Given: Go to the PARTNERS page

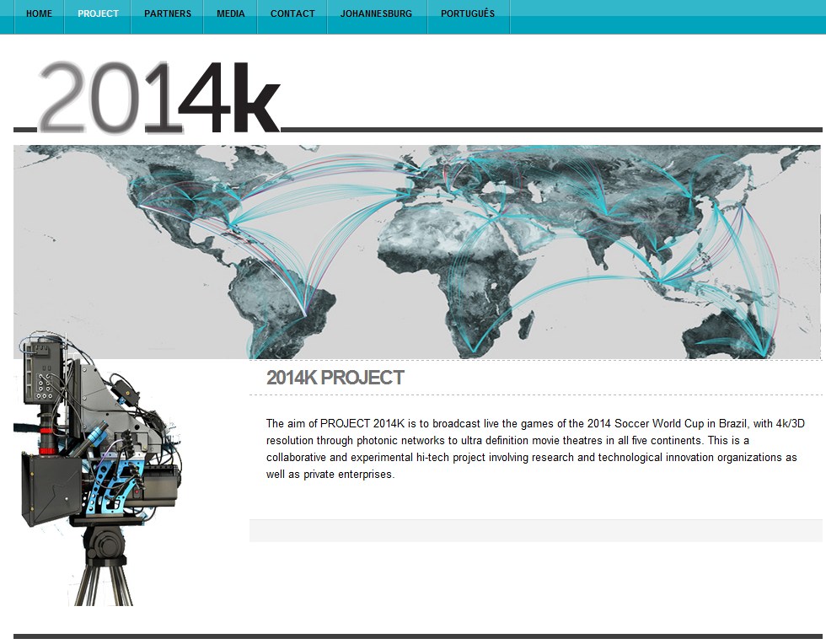Looking at the screenshot, I should click(x=167, y=13).
